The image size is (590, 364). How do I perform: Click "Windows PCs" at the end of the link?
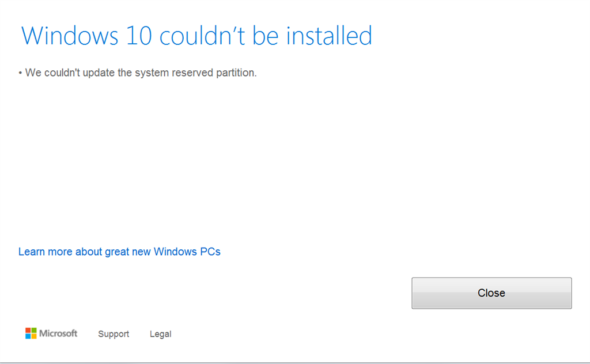coord(187,252)
